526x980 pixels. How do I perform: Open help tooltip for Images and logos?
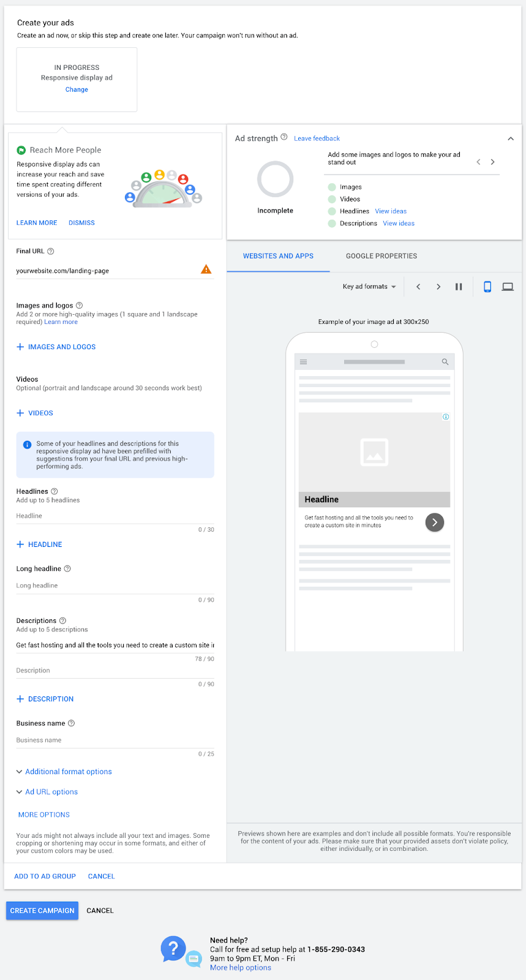click(79, 305)
